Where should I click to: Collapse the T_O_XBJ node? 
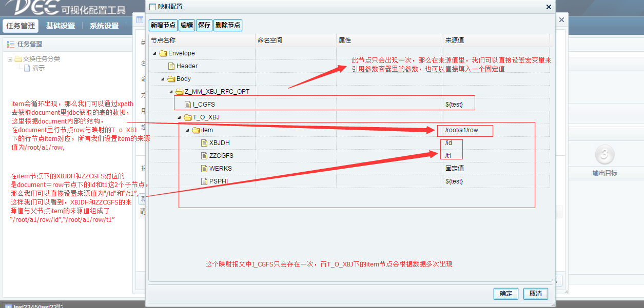[179, 117]
